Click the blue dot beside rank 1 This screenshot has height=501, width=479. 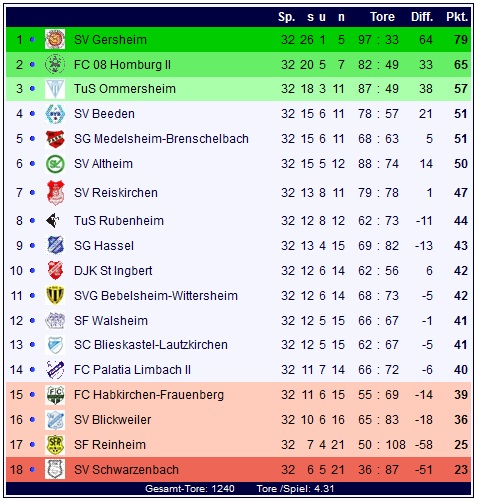[32, 39]
